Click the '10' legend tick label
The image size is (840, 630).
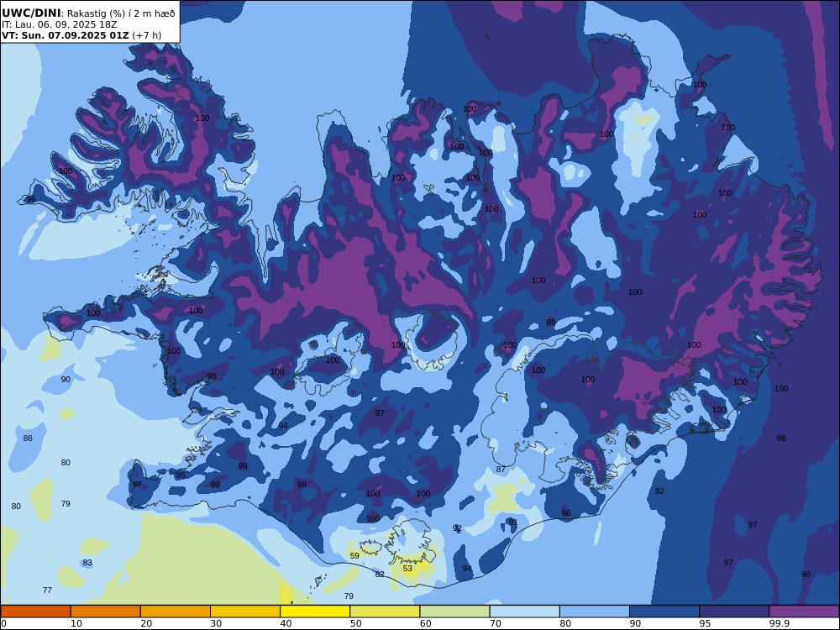[76, 623]
